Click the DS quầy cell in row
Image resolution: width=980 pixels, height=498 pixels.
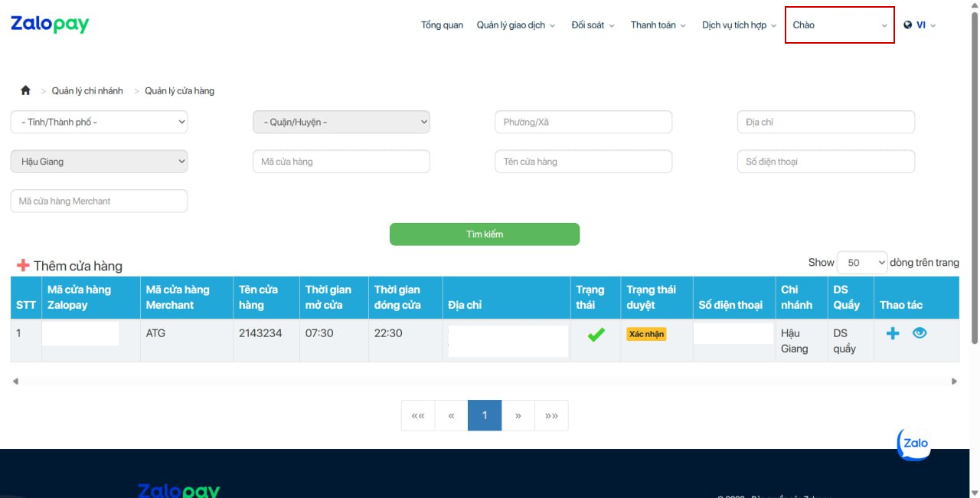pos(851,340)
